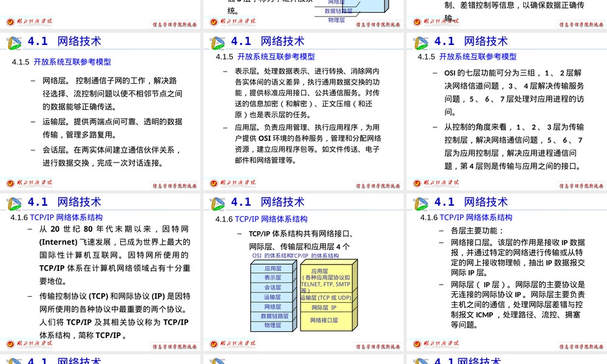Click the bullet '表示层。处理数据表示、进行转换'

[x=307, y=93]
